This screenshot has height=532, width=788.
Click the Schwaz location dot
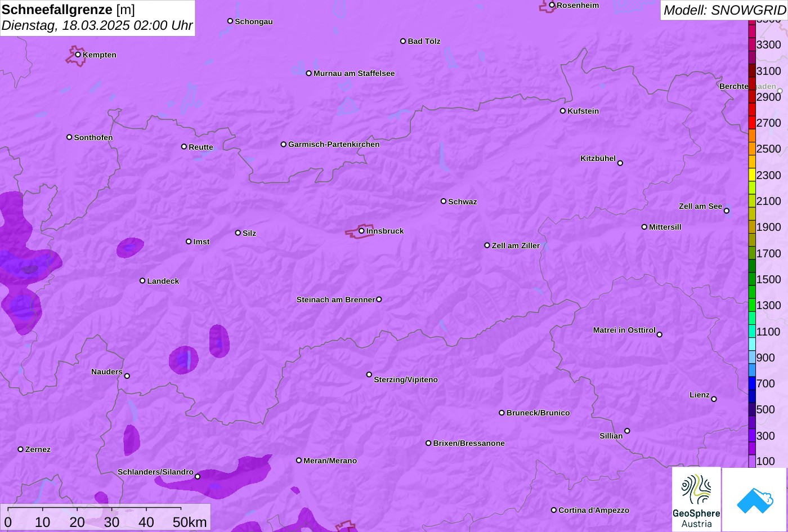tap(444, 201)
